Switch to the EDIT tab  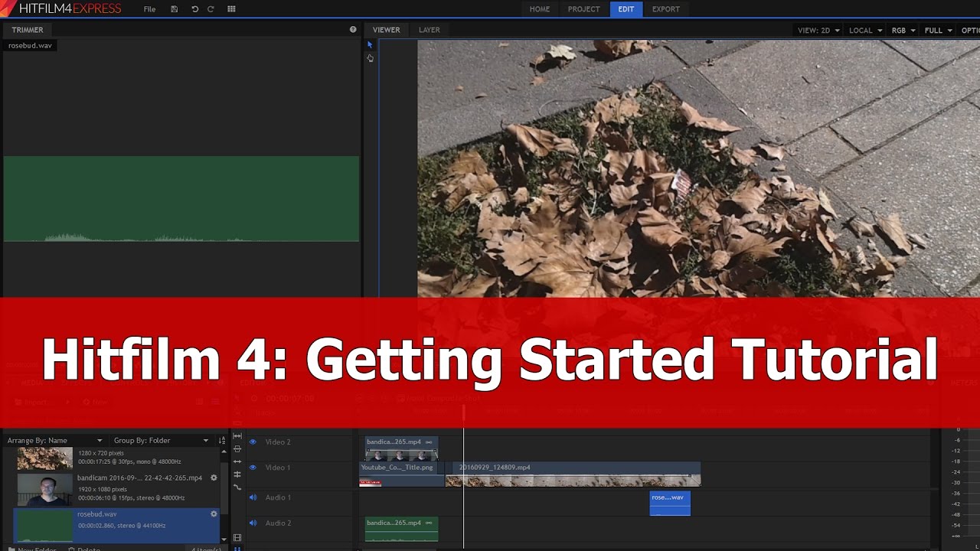tap(626, 9)
